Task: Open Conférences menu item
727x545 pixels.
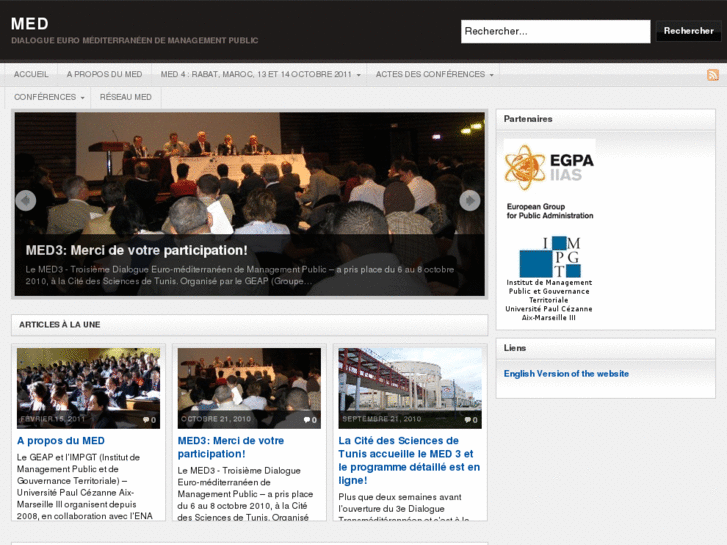Action: [45, 97]
